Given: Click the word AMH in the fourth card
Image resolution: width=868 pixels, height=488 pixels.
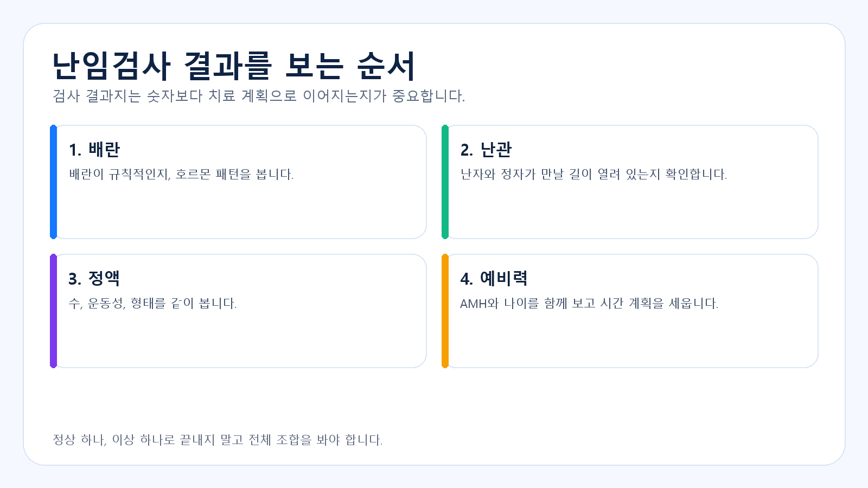Looking at the screenshot, I should [474, 304].
